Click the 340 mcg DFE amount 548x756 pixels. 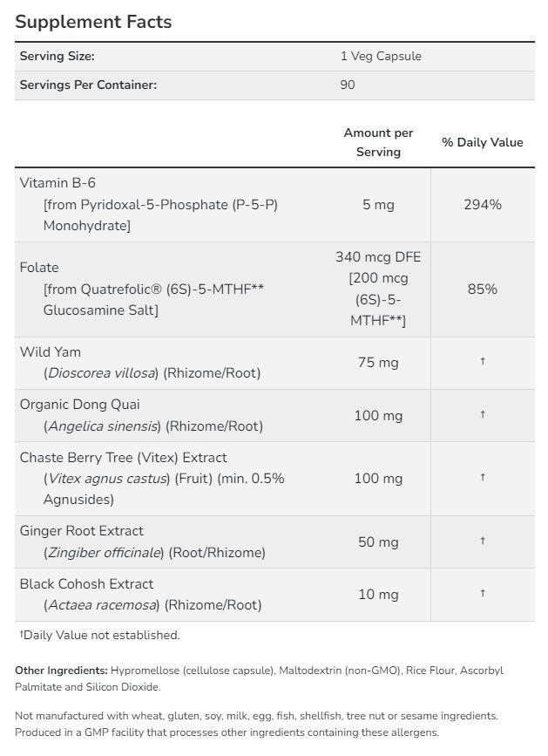378,256
